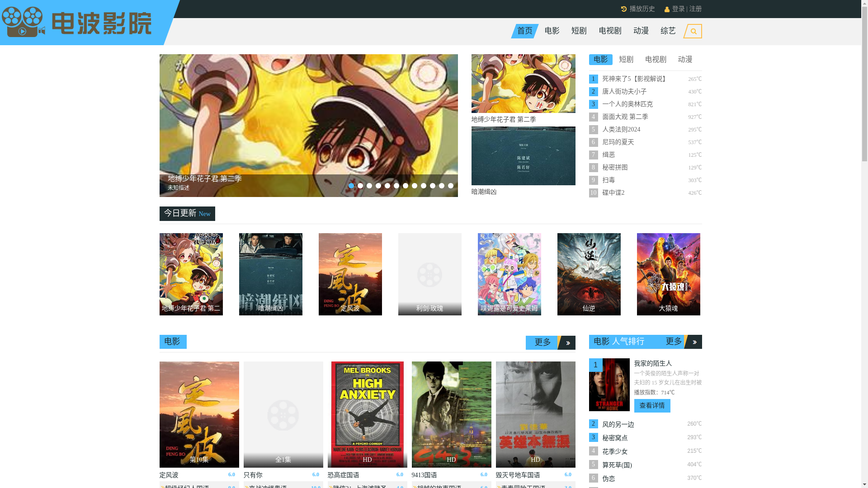
Task: Switch ranking list to 动漫 tab
Action: (x=685, y=60)
